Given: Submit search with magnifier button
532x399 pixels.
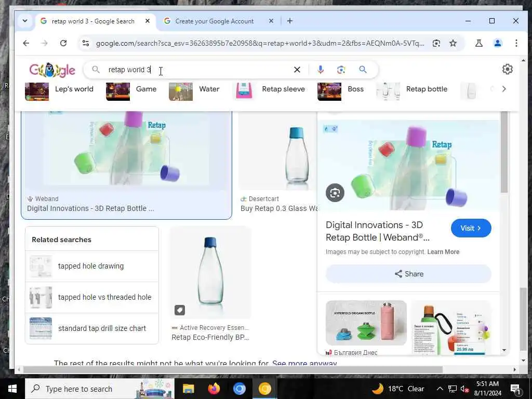Looking at the screenshot, I should [363, 70].
